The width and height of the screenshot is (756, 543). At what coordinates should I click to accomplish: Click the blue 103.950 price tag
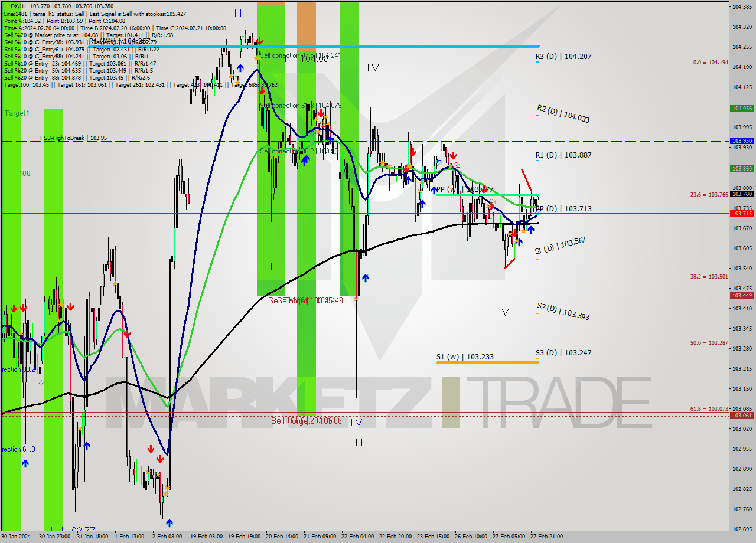742,141
